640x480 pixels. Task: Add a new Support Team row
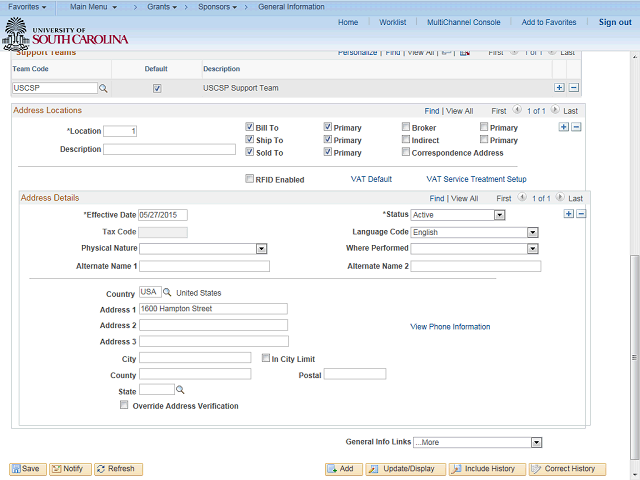559,89
